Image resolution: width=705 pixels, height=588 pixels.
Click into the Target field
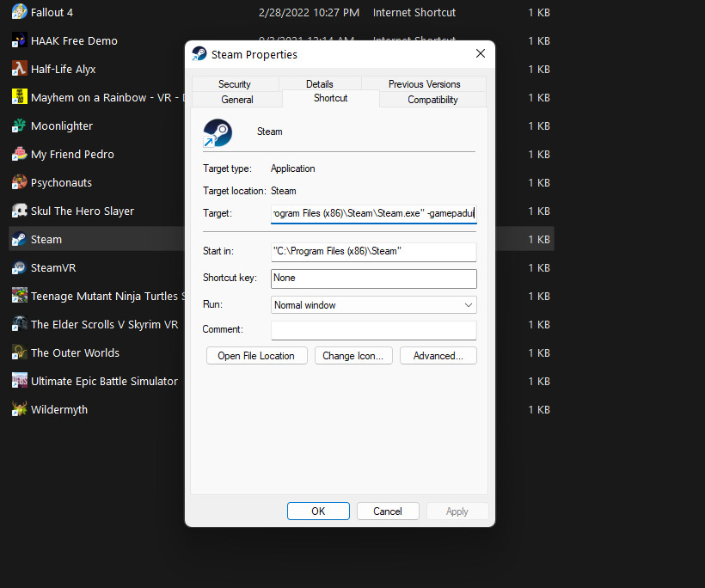click(x=374, y=213)
